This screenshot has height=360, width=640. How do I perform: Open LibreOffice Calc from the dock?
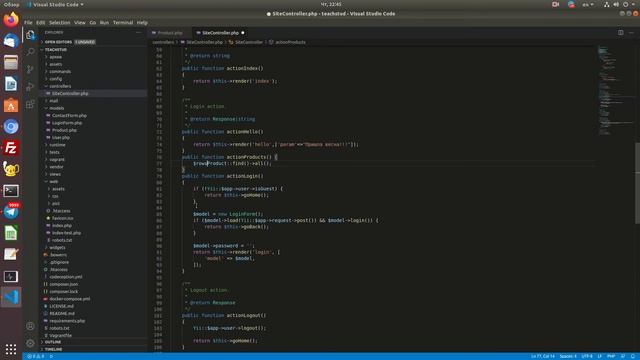pyautogui.click(x=11, y=233)
